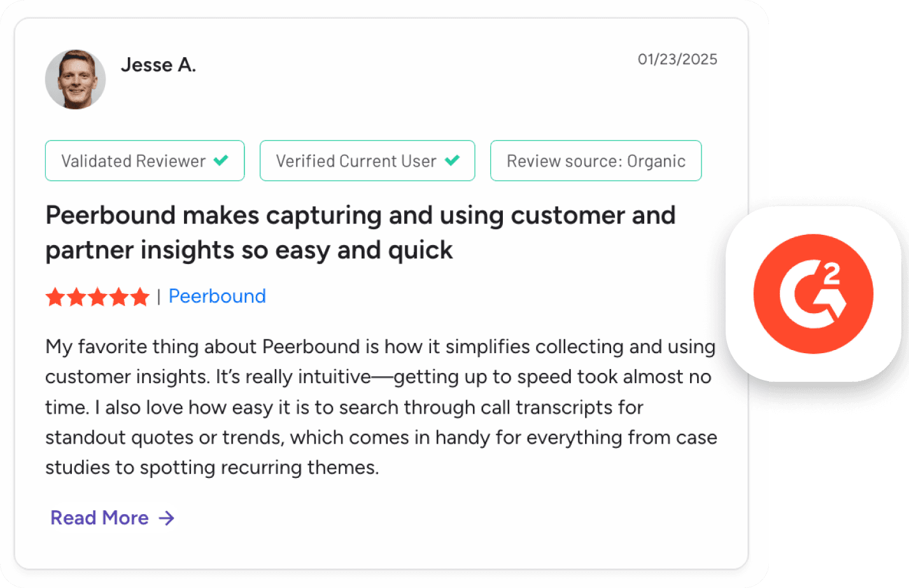This screenshot has width=909, height=588.
Task: Toggle the Validated Reviewer badge
Action: [x=144, y=160]
